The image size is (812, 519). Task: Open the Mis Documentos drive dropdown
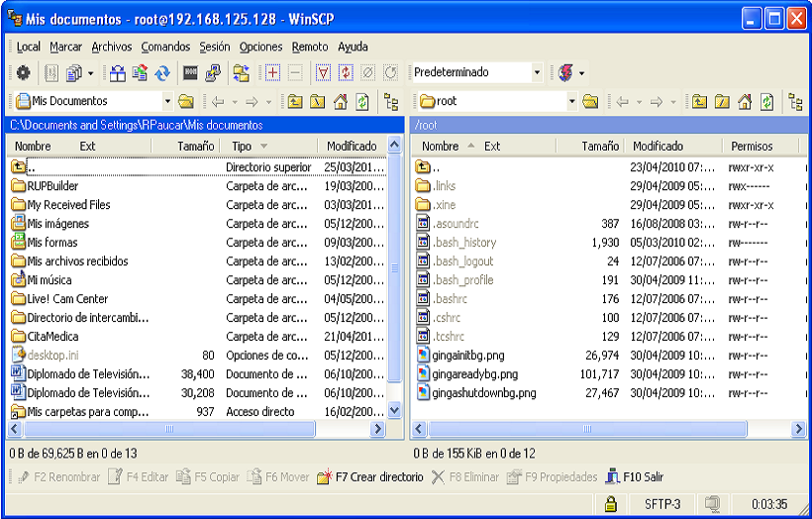(167, 101)
